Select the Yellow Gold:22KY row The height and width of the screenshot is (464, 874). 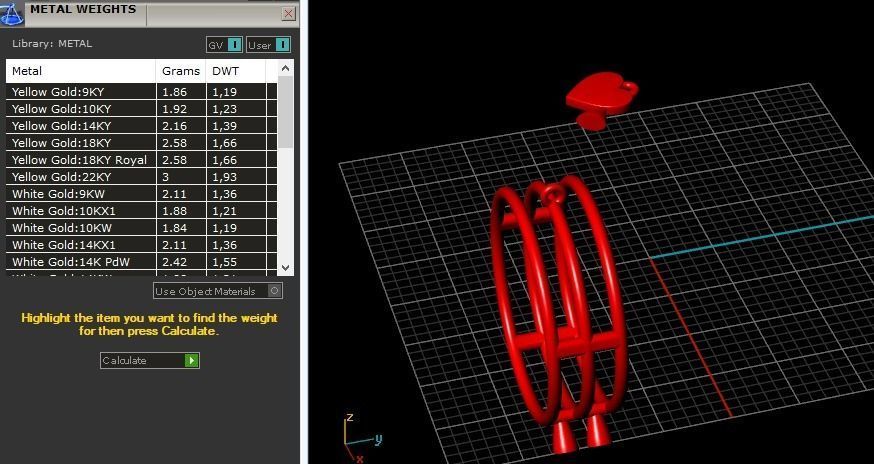[142, 177]
